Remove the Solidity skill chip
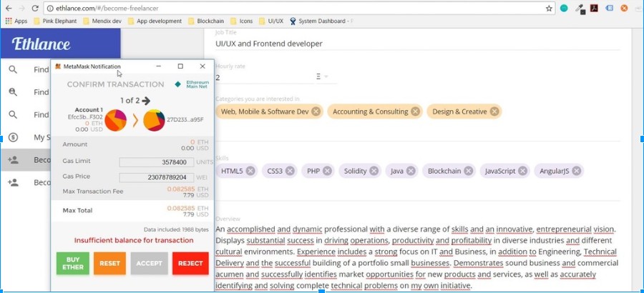 pyautogui.click(x=374, y=171)
